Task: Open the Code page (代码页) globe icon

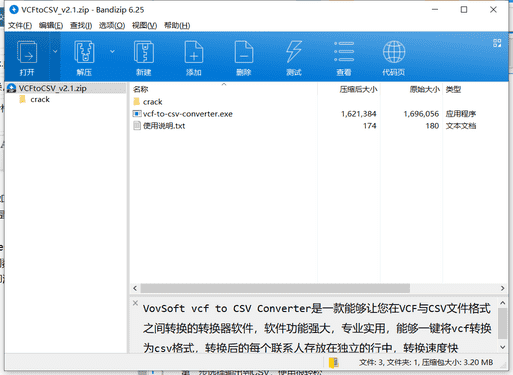Action: point(394,52)
